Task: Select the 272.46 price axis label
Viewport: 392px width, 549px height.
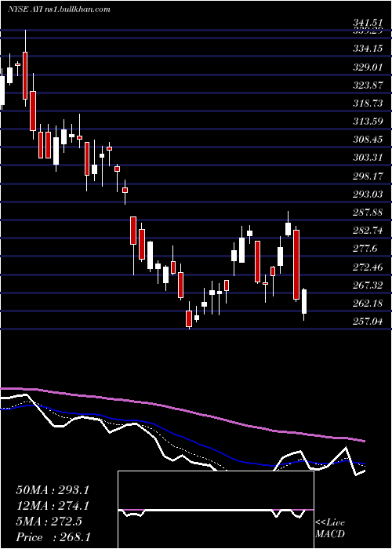Action: (x=368, y=267)
